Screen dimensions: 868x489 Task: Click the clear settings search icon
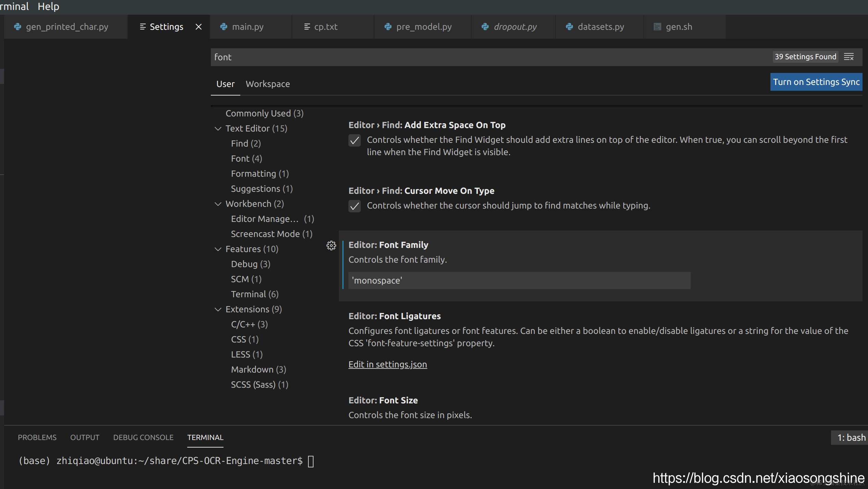pos(848,57)
